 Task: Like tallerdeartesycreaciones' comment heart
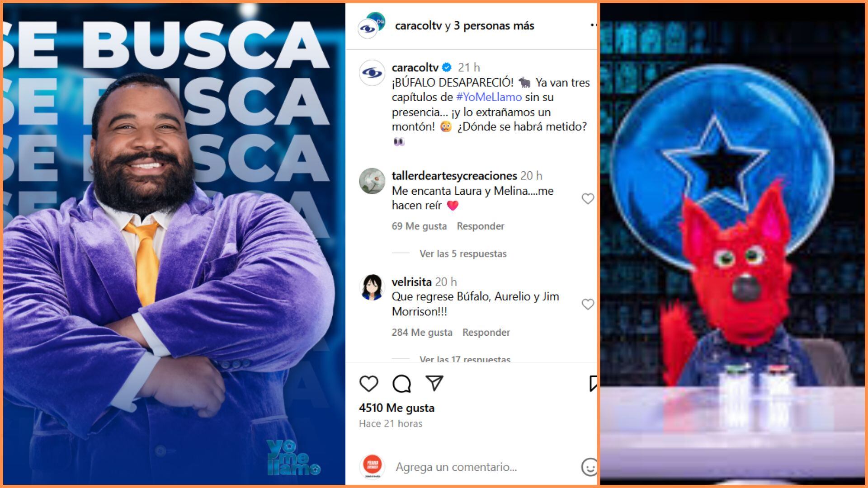pyautogui.click(x=588, y=198)
